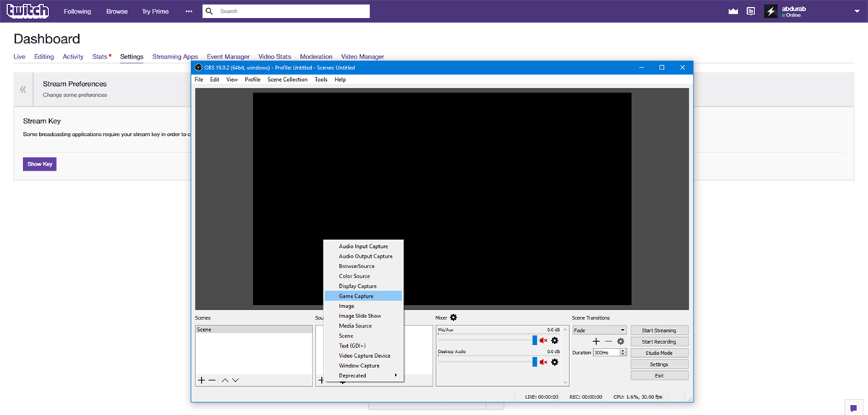Select Color Source entry
The height and width of the screenshot is (415, 868).
[x=363, y=276]
